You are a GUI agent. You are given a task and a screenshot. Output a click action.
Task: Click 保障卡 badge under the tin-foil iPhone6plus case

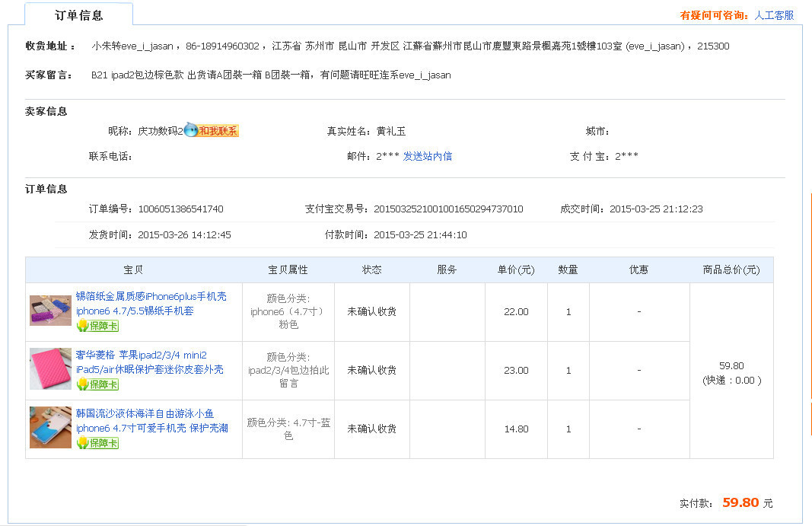pyautogui.click(x=97, y=326)
